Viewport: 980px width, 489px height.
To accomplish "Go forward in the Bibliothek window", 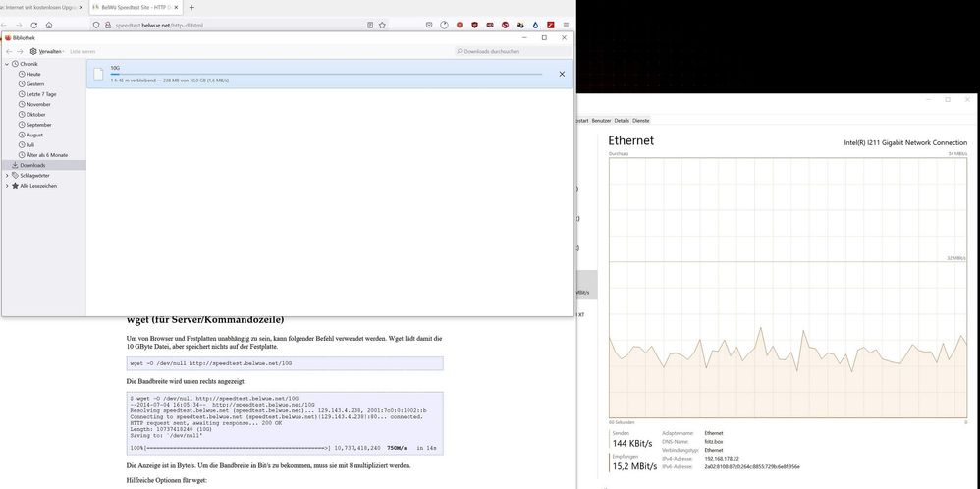I will [x=20, y=51].
